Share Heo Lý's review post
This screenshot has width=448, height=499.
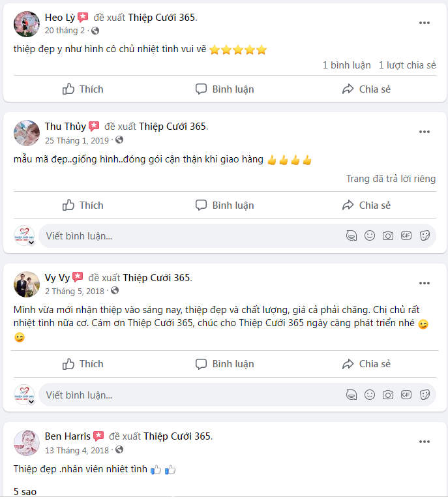click(x=366, y=89)
